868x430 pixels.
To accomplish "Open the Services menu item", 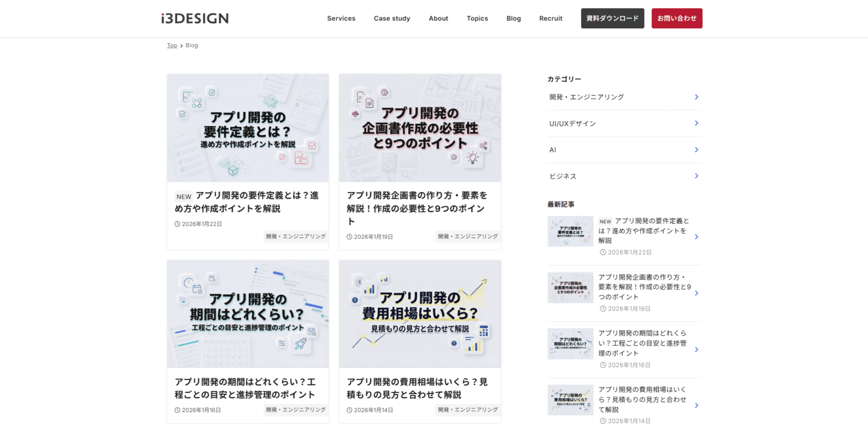I will [x=341, y=18].
